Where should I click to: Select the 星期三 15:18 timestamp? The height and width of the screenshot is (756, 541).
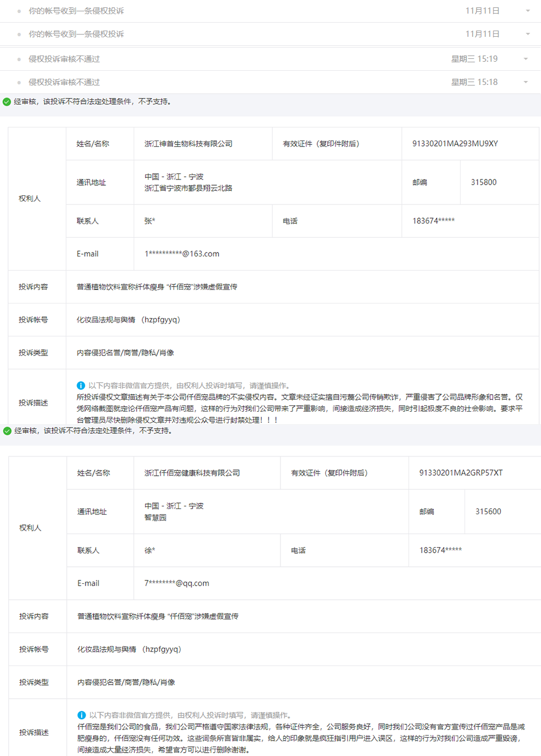(x=474, y=82)
